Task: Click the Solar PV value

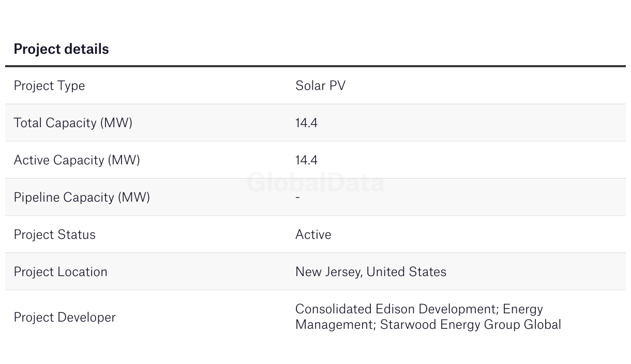Action: (x=320, y=85)
